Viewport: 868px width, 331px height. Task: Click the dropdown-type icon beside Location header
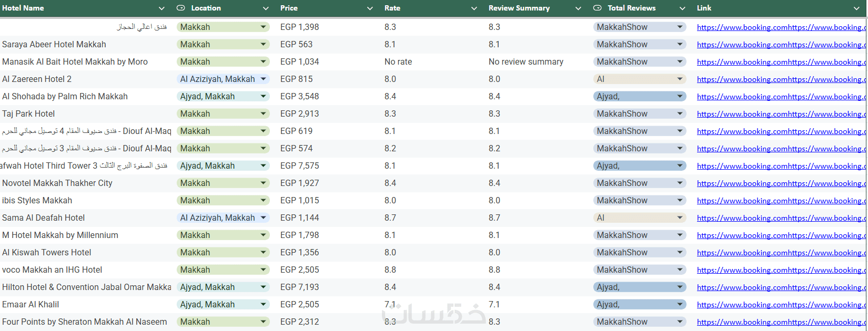tap(180, 8)
